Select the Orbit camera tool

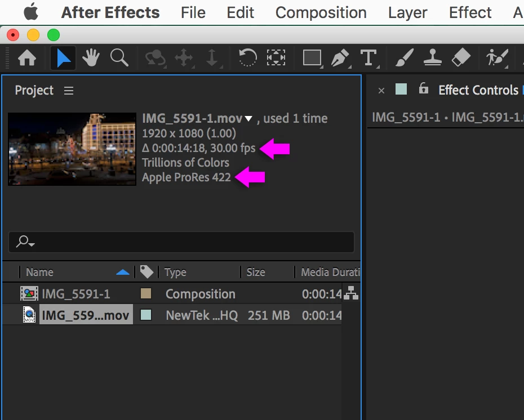(x=155, y=58)
